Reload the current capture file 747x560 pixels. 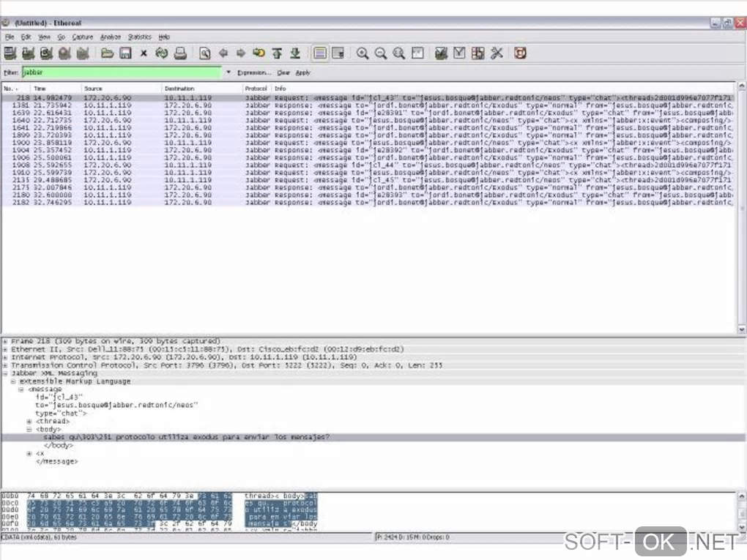pyautogui.click(x=162, y=53)
